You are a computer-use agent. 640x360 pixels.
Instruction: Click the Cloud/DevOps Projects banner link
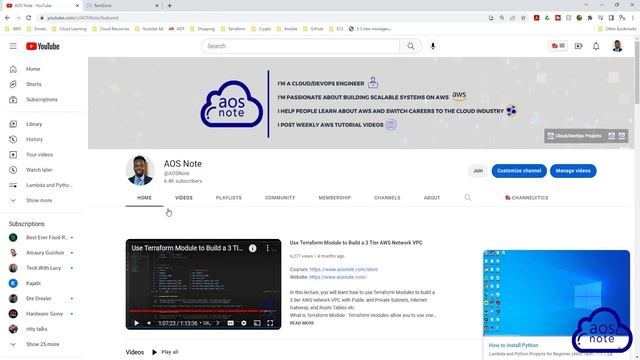point(575,136)
